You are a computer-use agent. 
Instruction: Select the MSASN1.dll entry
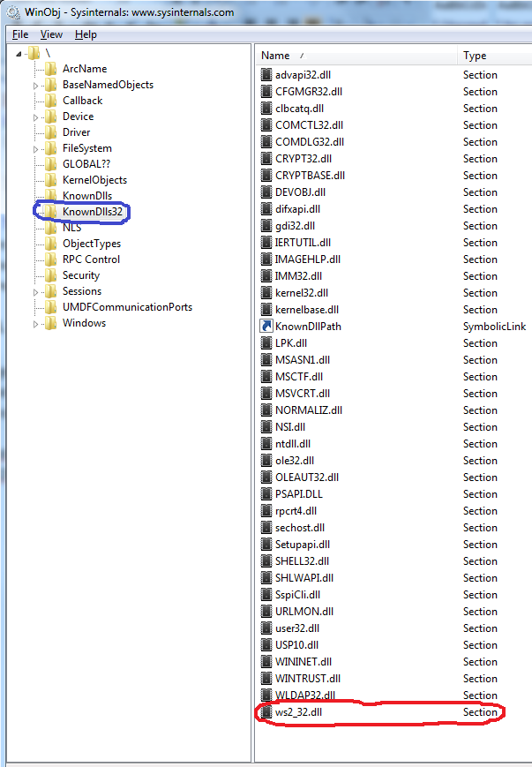coord(303,360)
